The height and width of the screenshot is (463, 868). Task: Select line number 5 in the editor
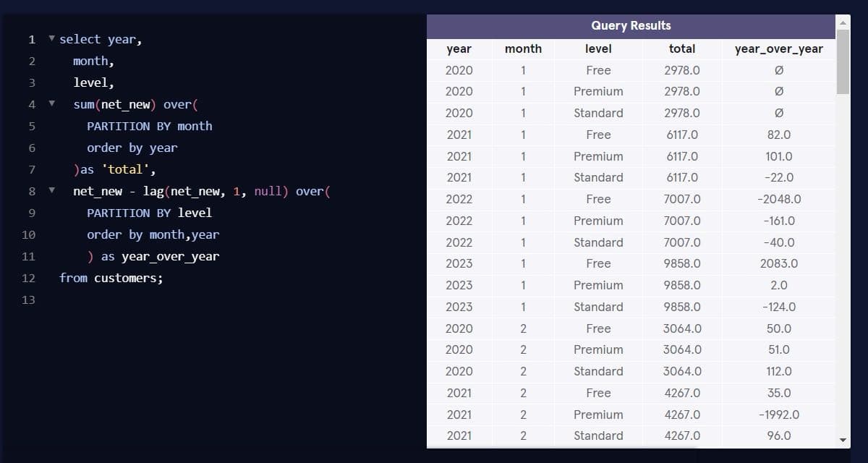point(32,126)
